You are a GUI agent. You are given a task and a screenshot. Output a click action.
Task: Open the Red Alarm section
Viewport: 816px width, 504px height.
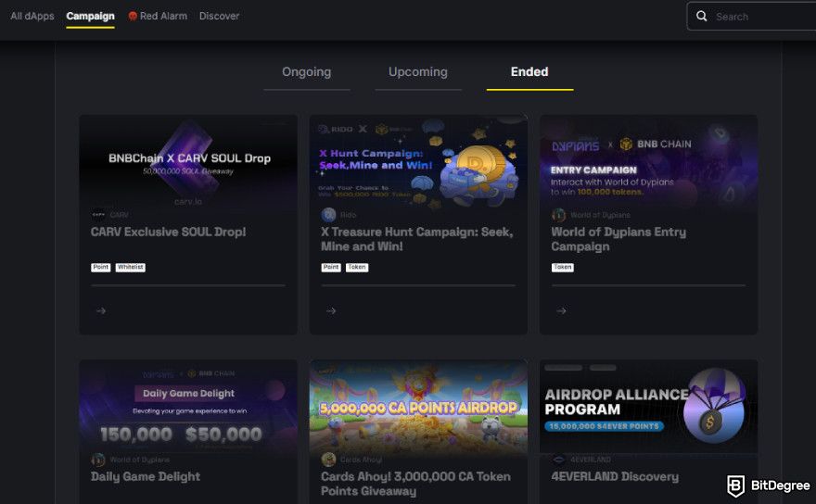158,16
